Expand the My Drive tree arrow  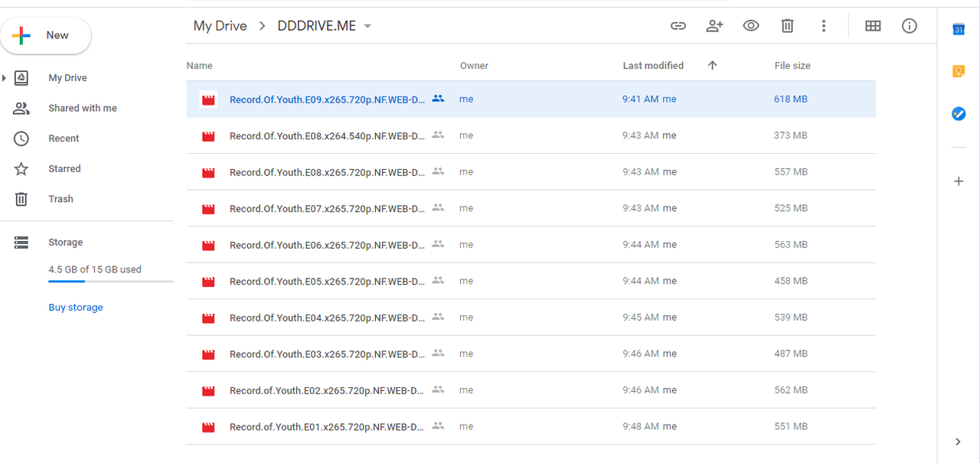pos(5,78)
